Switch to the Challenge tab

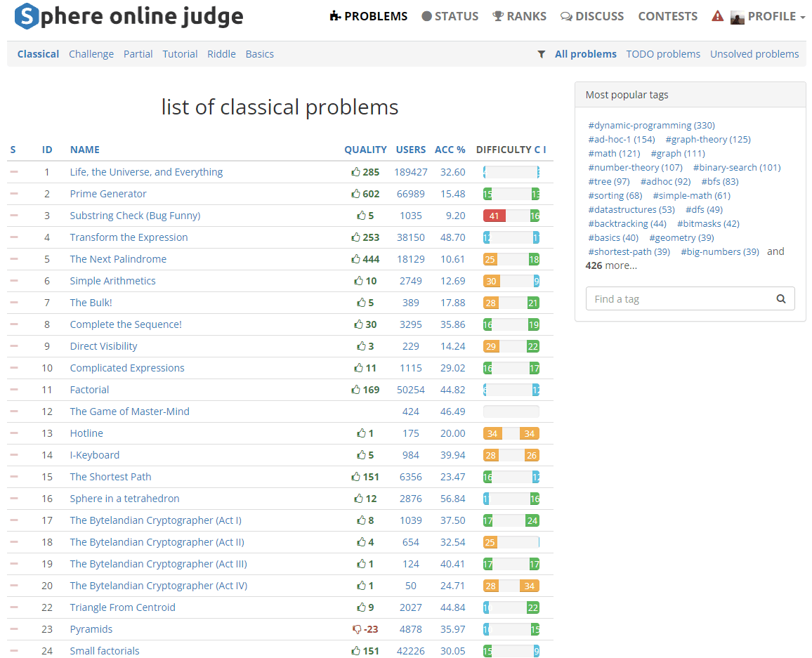pos(91,54)
